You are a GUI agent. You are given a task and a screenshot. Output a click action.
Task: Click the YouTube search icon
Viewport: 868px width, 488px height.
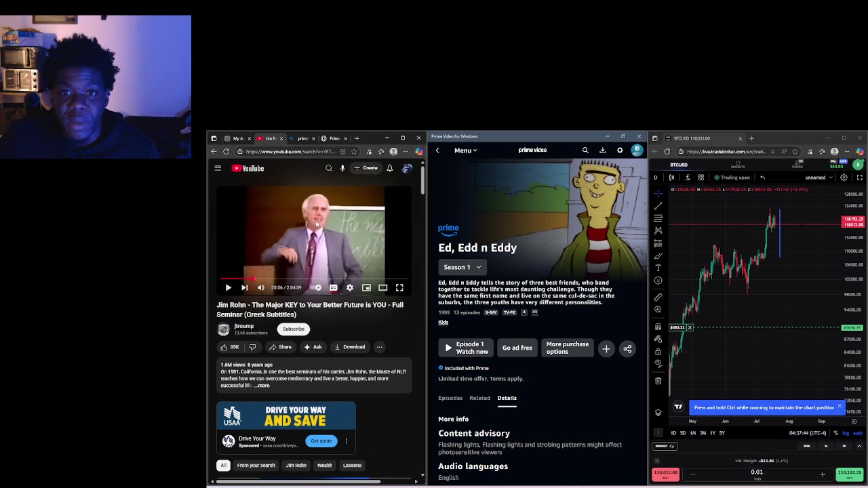pyautogui.click(x=328, y=168)
